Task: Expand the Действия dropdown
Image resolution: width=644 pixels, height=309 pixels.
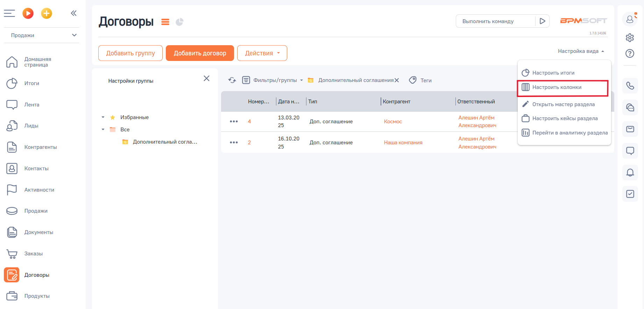Action: point(262,53)
